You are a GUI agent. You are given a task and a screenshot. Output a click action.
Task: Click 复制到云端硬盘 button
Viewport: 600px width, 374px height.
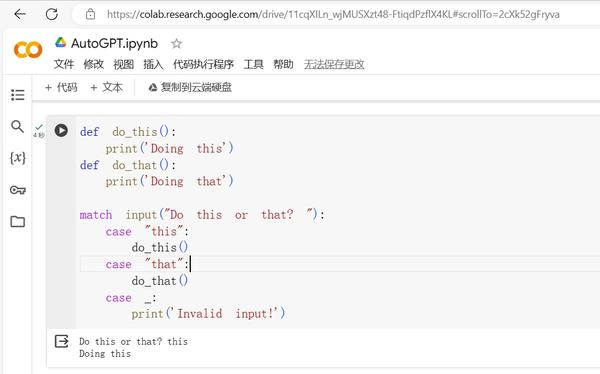point(190,87)
